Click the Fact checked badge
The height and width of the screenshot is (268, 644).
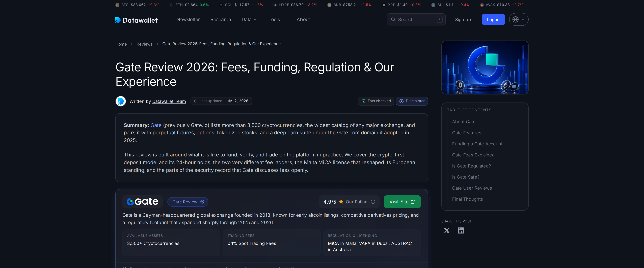(x=376, y=101)
